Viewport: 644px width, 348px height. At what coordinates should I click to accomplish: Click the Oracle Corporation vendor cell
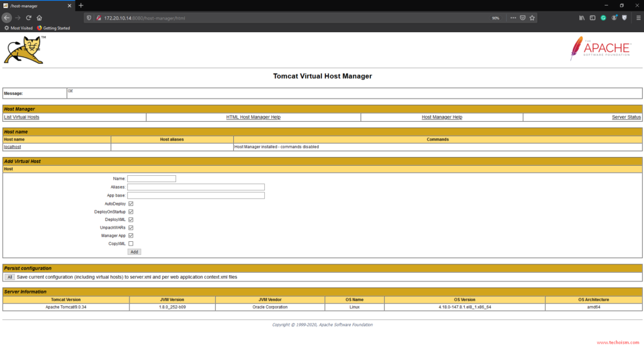[x=270, y=307]
